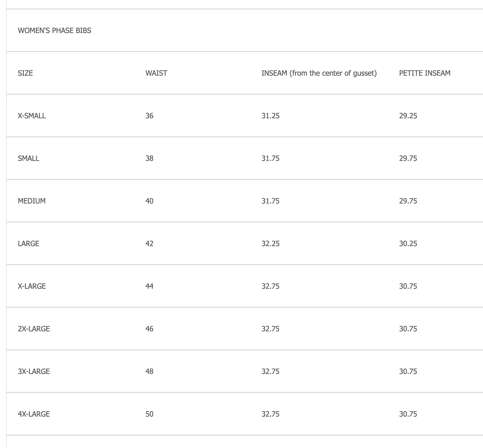Click the WAIST column header
The width and height of the screenshot is (483, 448).
[x=156, y=73]
